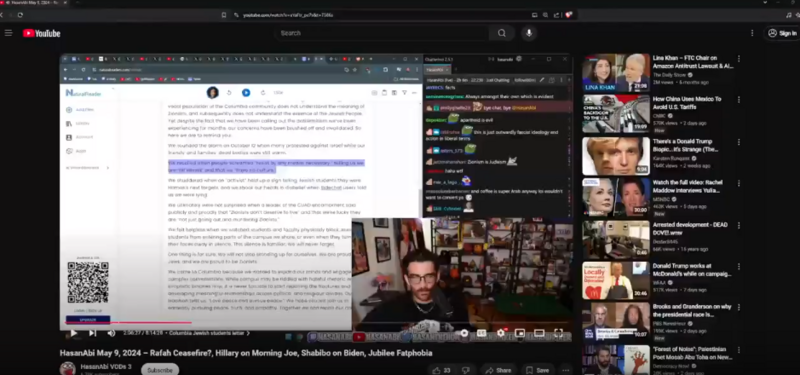Select the HasanAbi May 9 browser tab
The width and height of the screenshot is (800, 375).
tap(35, 3)
